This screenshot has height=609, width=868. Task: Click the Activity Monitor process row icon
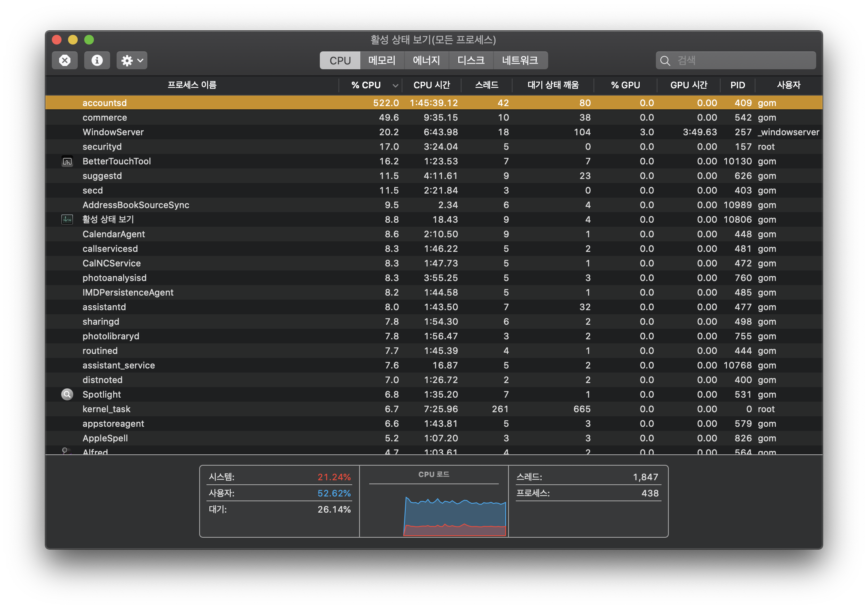pyautogui.click(x=67, y=219)
